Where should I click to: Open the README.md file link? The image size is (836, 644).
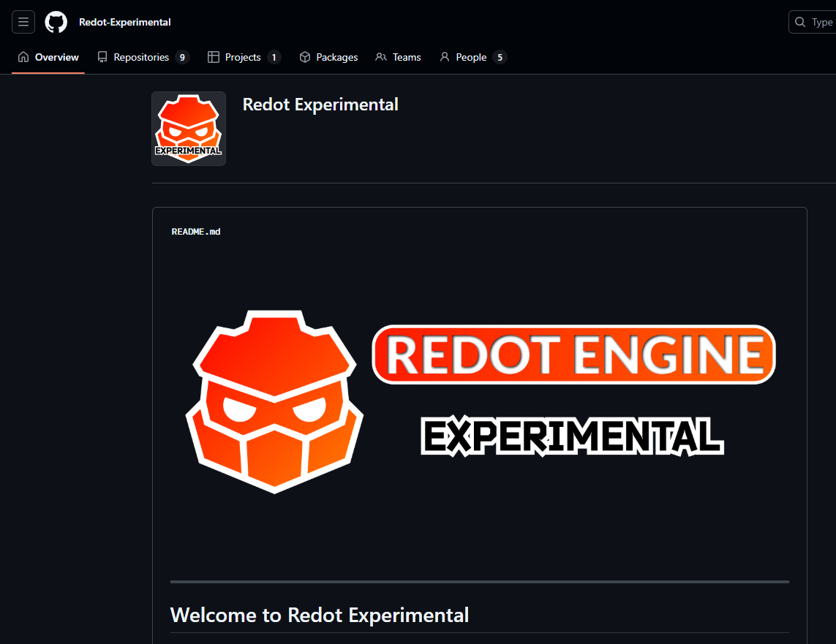[195, 231]
